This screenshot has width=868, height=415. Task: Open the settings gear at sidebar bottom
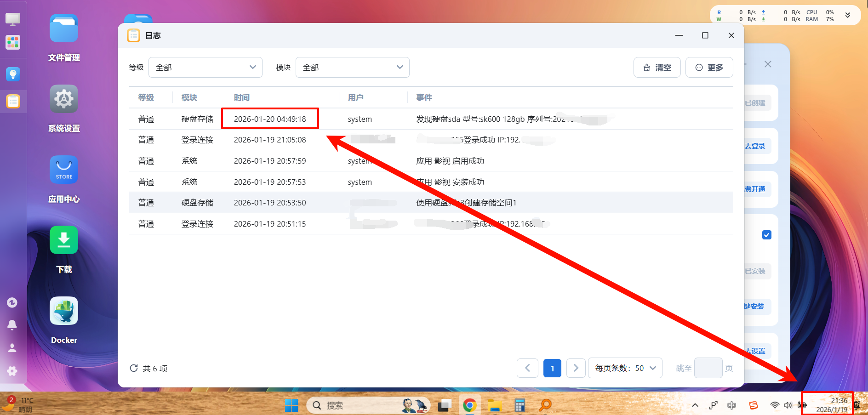click(12, 371)
